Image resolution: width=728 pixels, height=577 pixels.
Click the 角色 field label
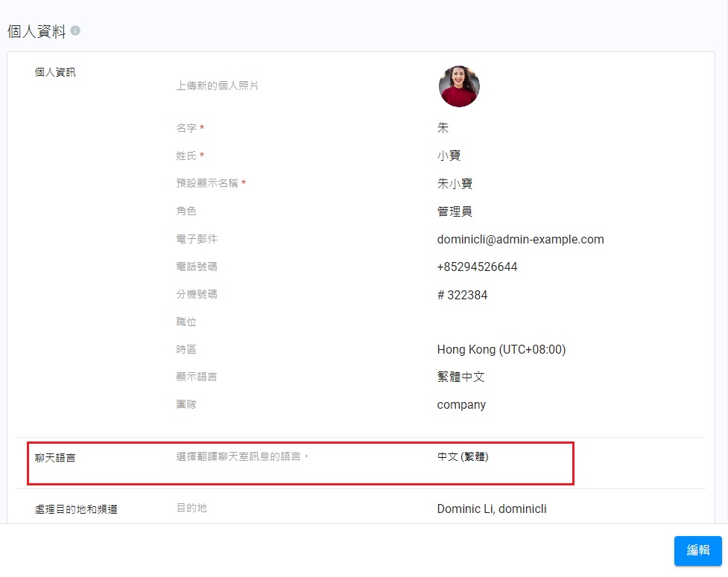pyautogui.click(x=186, y=211)
